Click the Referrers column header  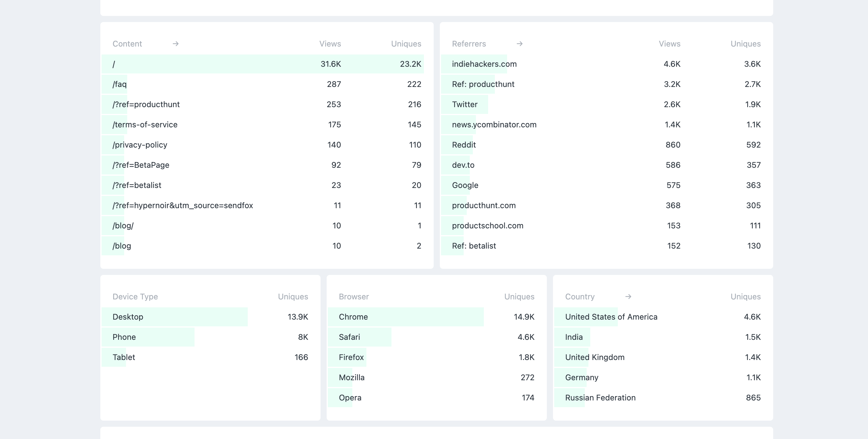click(x=469, y=44)
